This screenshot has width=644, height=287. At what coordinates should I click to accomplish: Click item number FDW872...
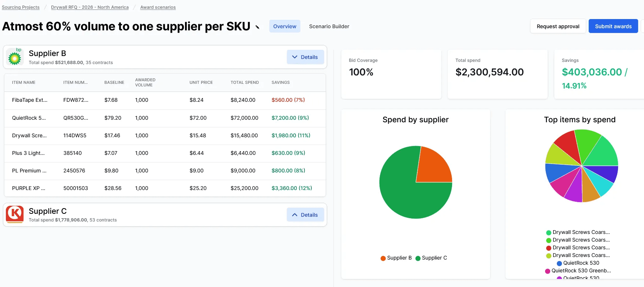click(76, 100)
